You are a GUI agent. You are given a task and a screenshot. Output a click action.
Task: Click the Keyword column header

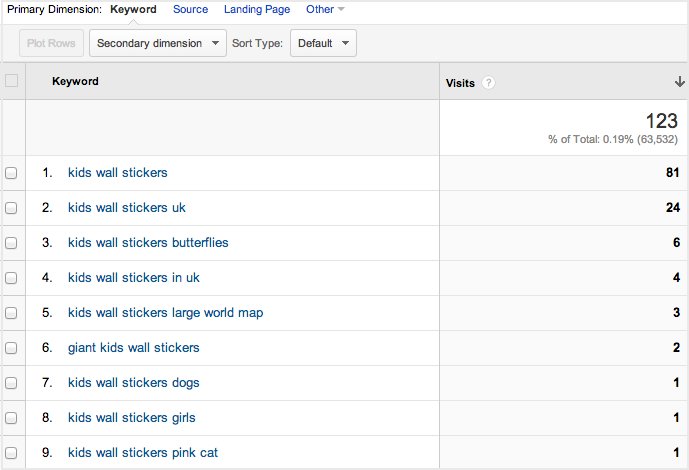point(75,81)
